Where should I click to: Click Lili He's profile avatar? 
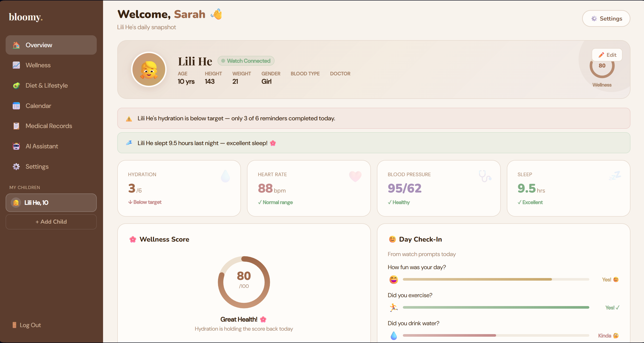149,69
